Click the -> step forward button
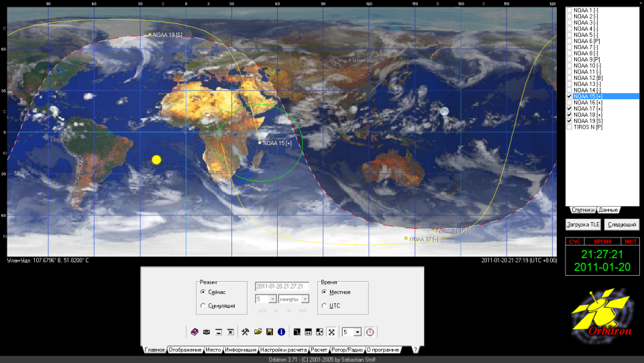Image resolution: width=644 pixels, height=363 pixels. coord(288,311)
